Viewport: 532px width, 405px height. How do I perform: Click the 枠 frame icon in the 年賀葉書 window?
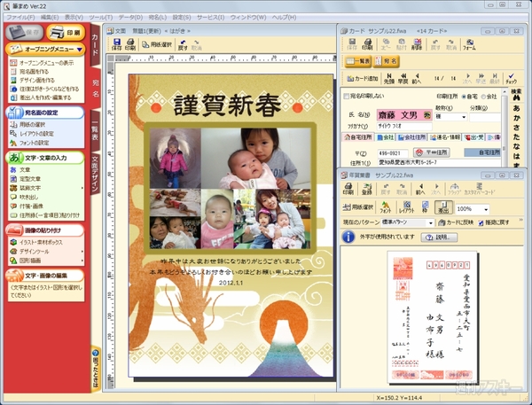click(x=425, y=207)
